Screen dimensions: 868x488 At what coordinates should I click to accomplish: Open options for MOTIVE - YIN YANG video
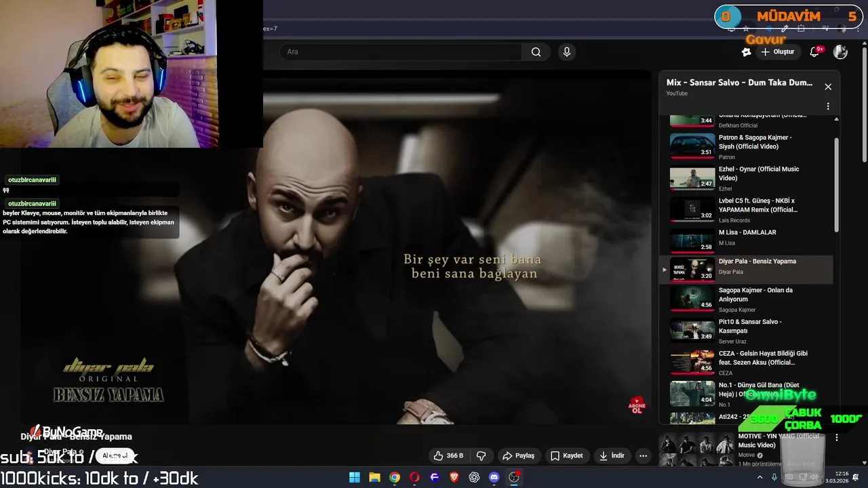click(837, 438)
